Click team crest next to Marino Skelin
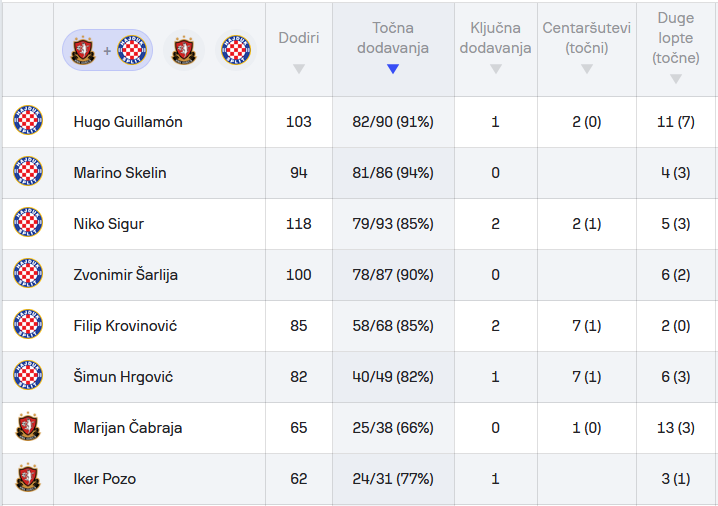The height and width of the screenshot is (506, 718). (27, 173)
